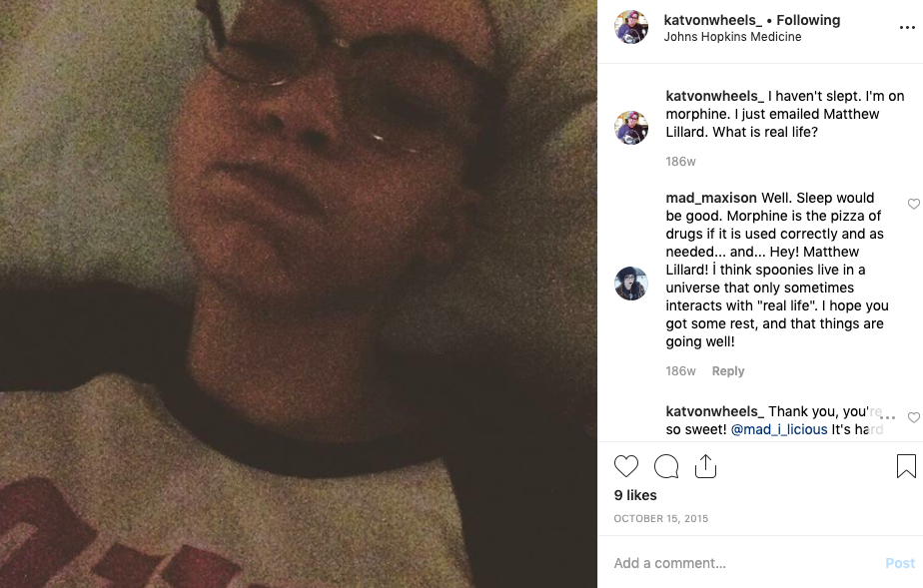The height and width of the screenshot is (588, 923).
Task: Like the mad_maxison comment
Action: point(914,204)
